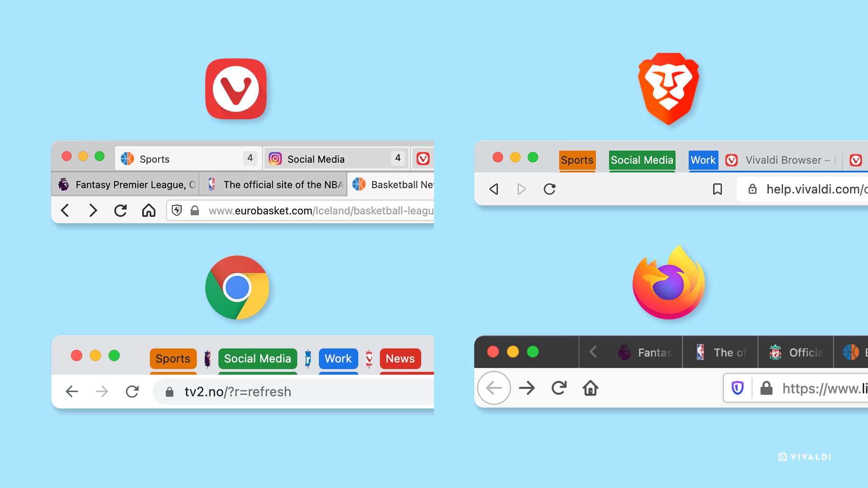Viewport: 868px width, 488px height.
Task: Select the Social Media tab in Brave
Action: (x=641, y=159)
